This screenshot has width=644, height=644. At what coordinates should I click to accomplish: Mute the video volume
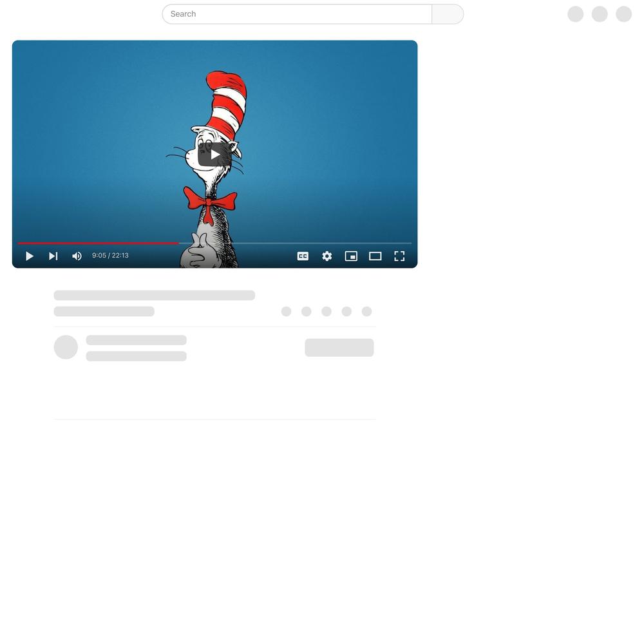[x=77, y=256]
